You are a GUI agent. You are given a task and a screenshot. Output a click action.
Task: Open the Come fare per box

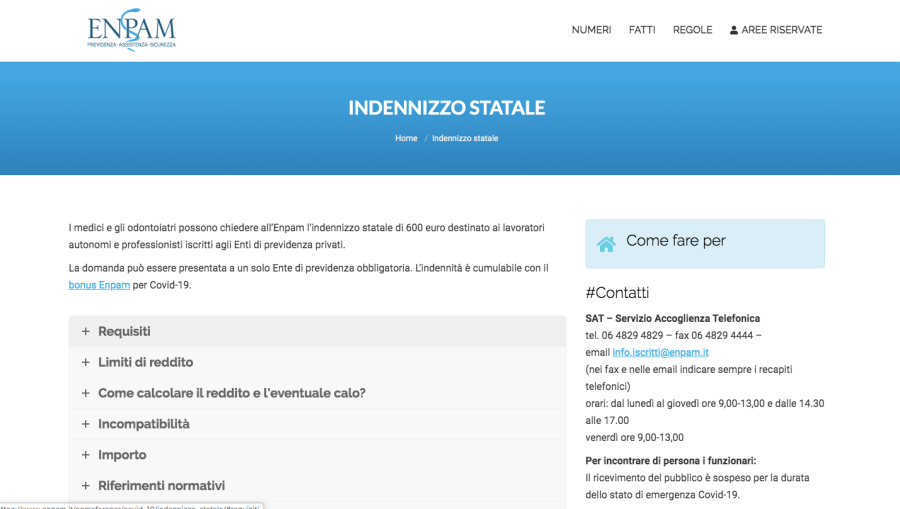704,243
